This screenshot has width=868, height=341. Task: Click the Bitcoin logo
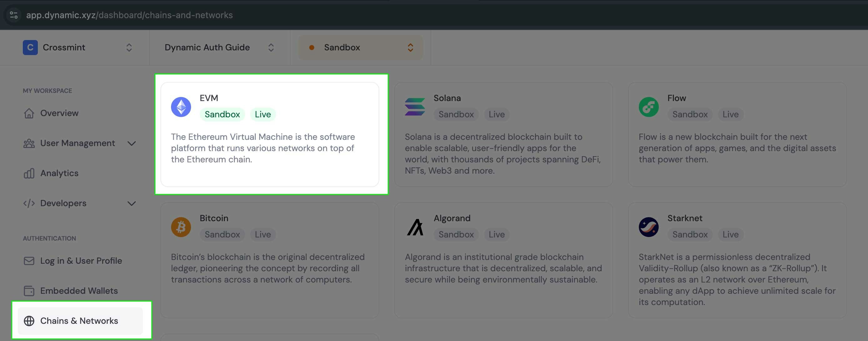click(x=181, y=227)
